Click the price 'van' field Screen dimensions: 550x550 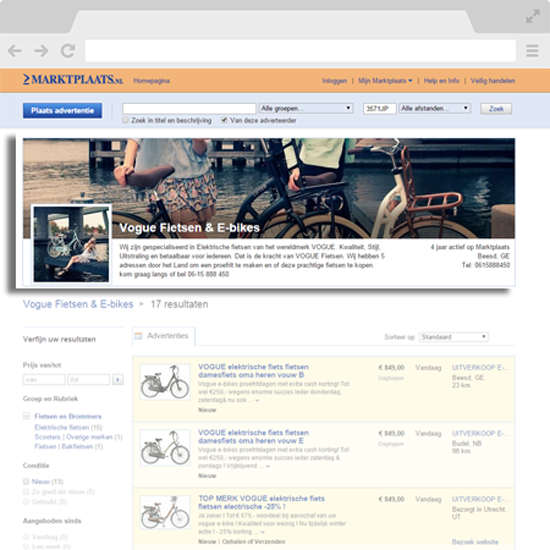point(44,380)
